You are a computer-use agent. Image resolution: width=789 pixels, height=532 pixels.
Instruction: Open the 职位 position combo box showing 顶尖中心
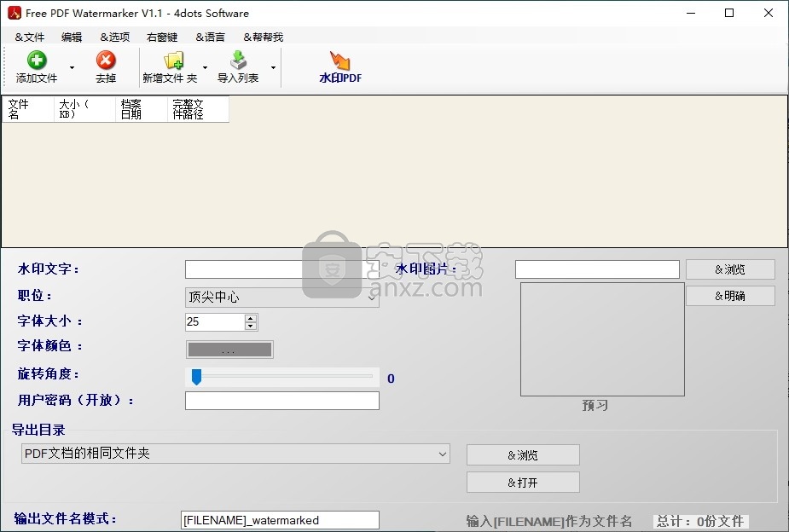[x=281, y=298]
